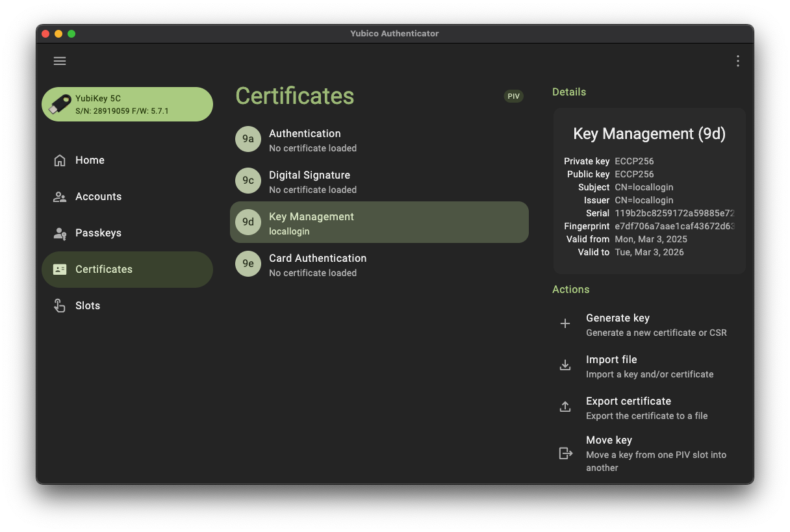Click the Actions section label

coord(571,290)
